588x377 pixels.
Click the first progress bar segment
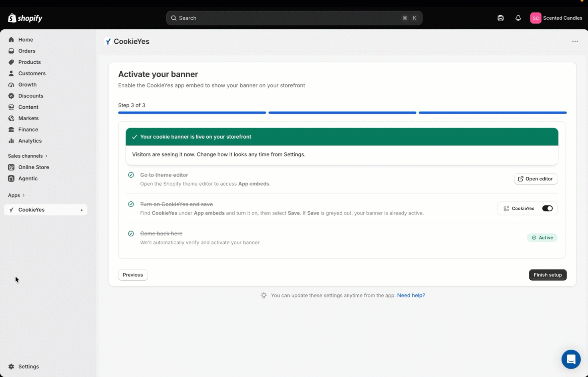(x=192, y=113)
